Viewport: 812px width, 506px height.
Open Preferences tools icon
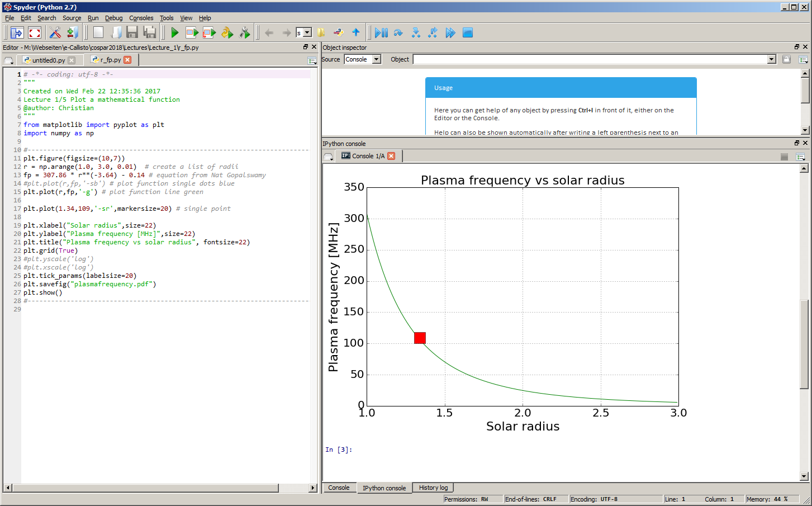click(55, 33)
